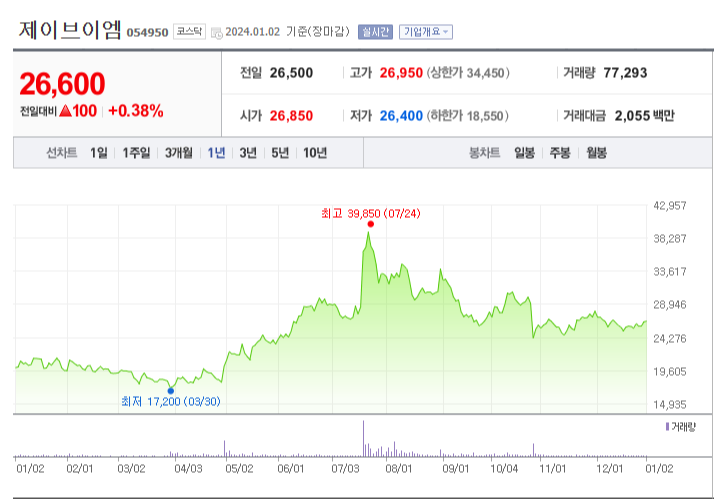714x499 pixels.
Task: Click the 42,957 y-axis label
Action: click(x=669, y=206)
